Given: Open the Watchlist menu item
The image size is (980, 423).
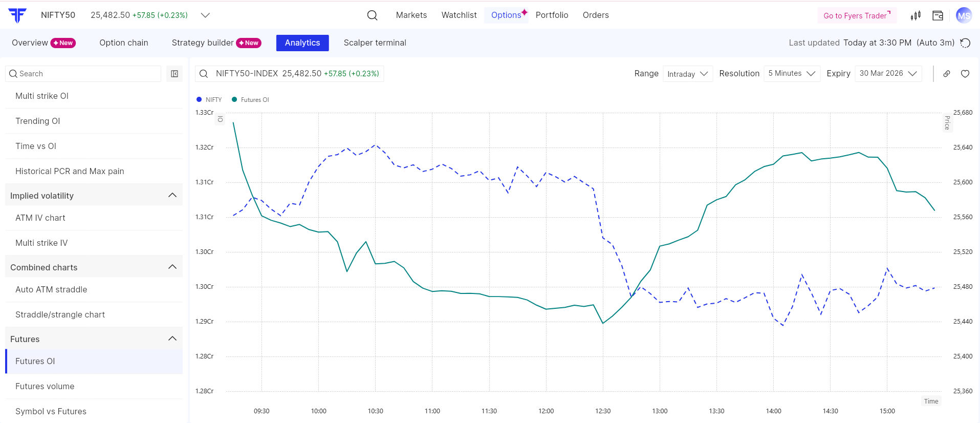Looking at the screenshot, I should click(459, 15).
